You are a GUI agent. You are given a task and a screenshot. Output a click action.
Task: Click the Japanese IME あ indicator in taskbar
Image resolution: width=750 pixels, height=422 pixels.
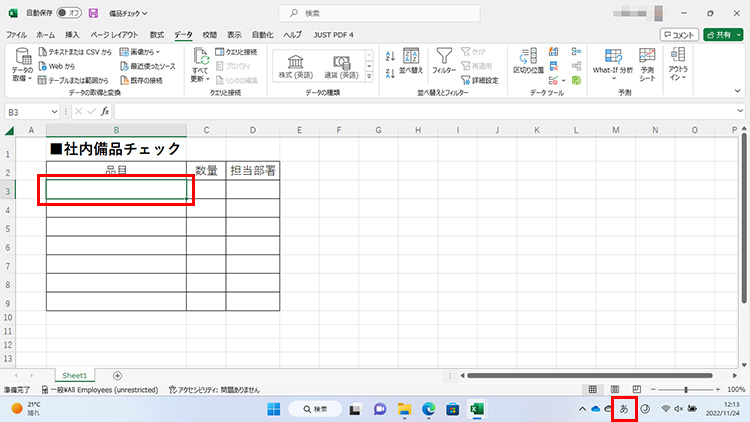tap(624, 408)
